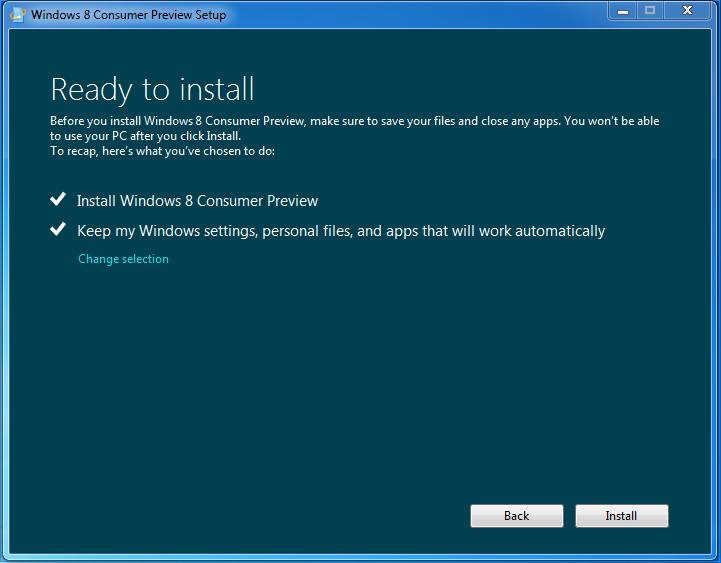The image size is (721, 563).
Task: Close the Windows 8 setup window
Action: [x=687, y=11]
